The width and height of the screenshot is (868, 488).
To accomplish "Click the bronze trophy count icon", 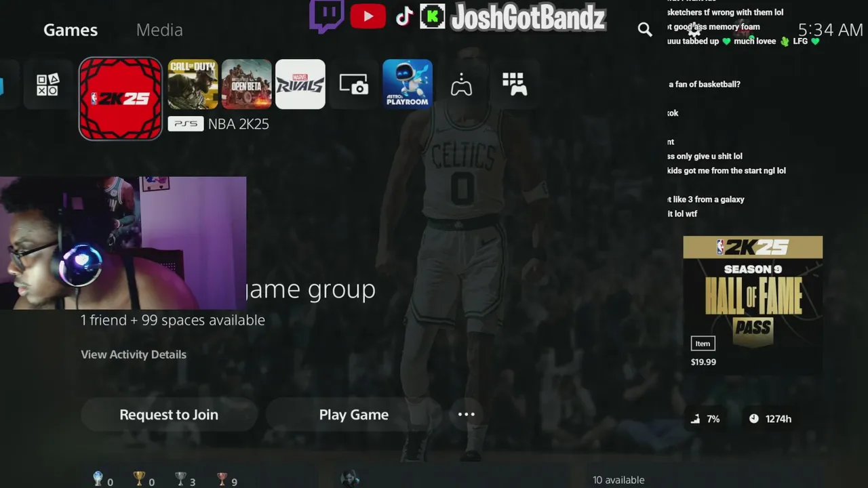I will click(222, 479).
